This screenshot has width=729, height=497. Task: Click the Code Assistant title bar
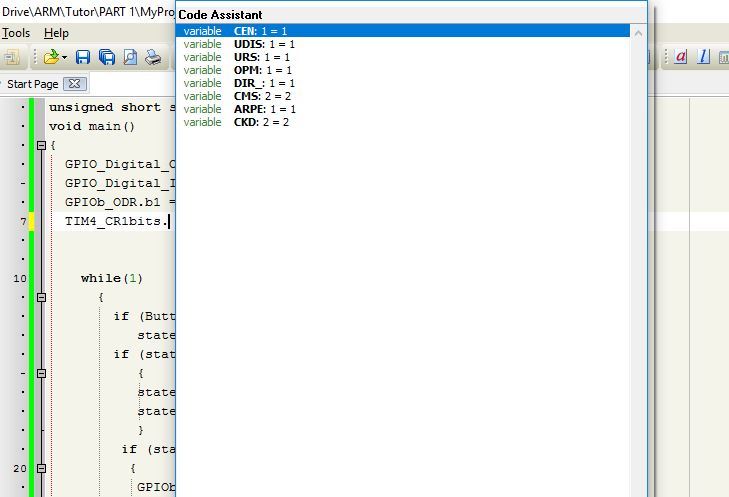[x=412, y=14]
